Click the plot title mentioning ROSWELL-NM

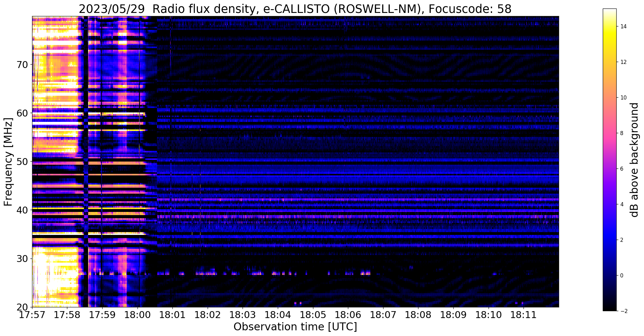[295, 9]
